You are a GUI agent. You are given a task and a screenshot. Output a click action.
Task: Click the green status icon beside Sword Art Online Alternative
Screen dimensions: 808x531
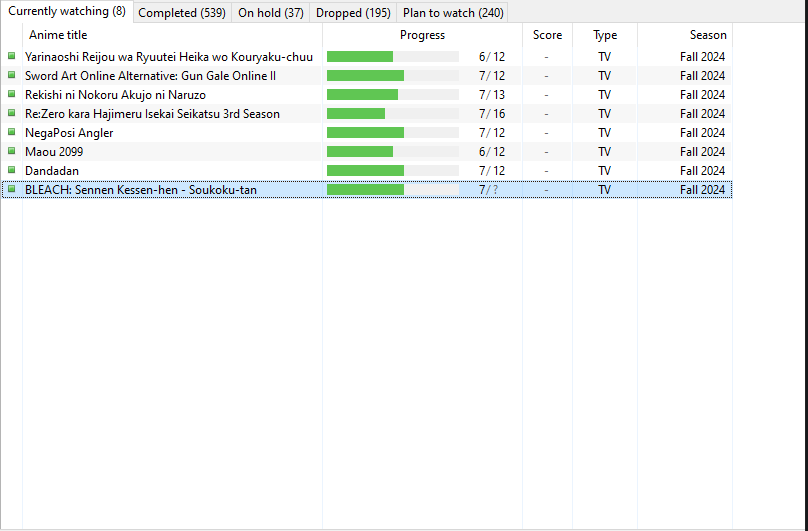click(11, 75)
